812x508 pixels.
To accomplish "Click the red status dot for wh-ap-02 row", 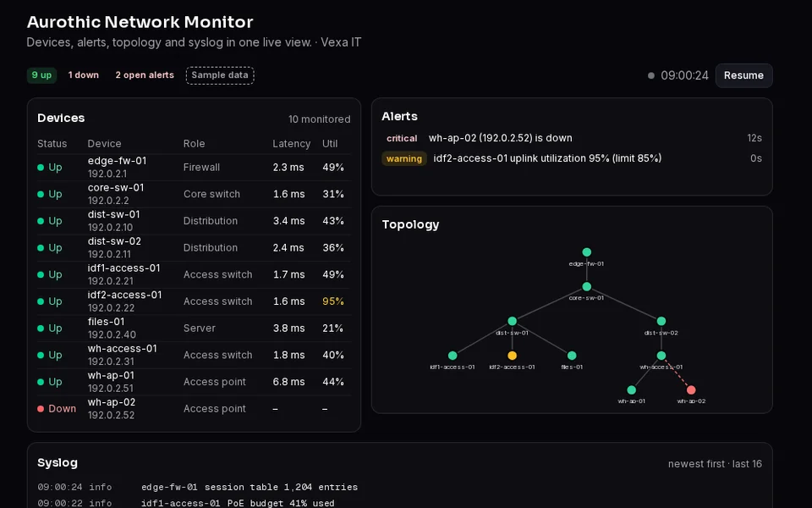I will point(41,408).
